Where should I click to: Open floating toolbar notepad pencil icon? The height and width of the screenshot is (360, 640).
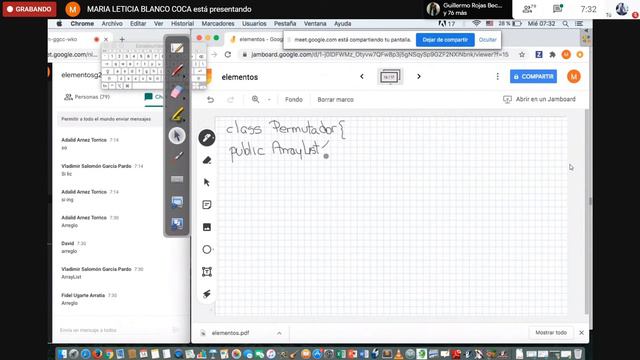coord(177,48)
